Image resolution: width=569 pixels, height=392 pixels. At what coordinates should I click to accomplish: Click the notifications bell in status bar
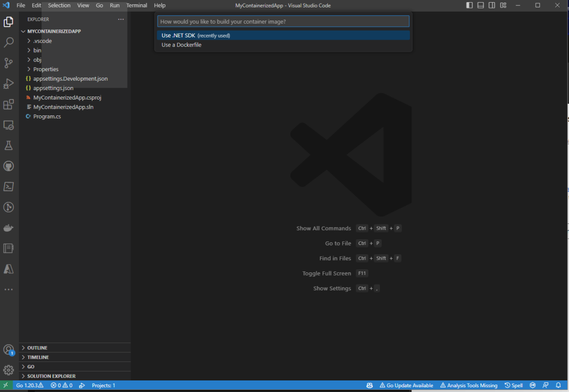point(558,386)
